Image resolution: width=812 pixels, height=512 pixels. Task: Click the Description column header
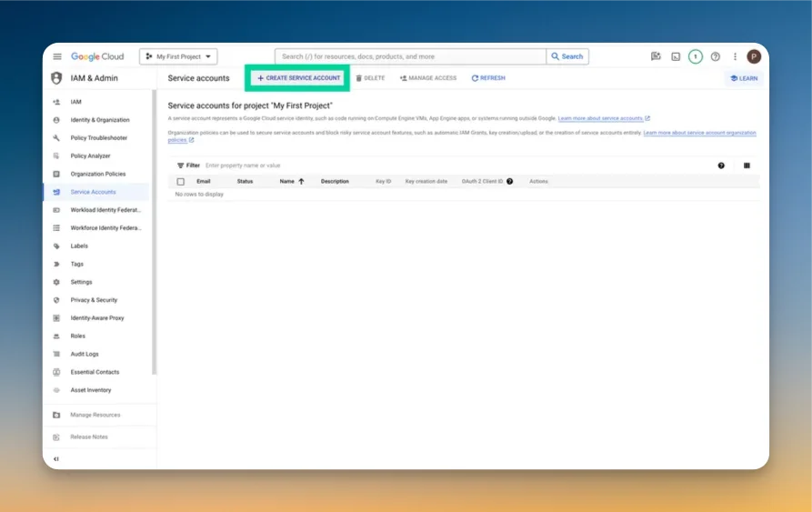point(335,182)
